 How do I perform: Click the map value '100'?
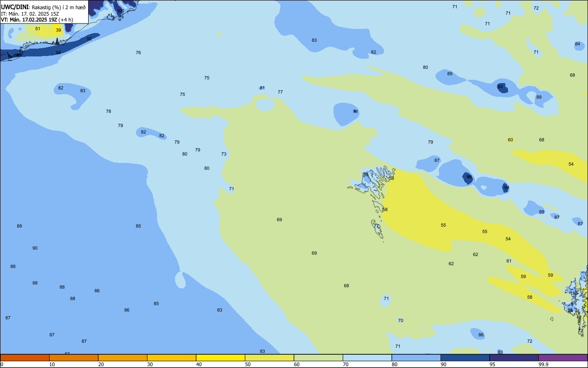[120, 11]
